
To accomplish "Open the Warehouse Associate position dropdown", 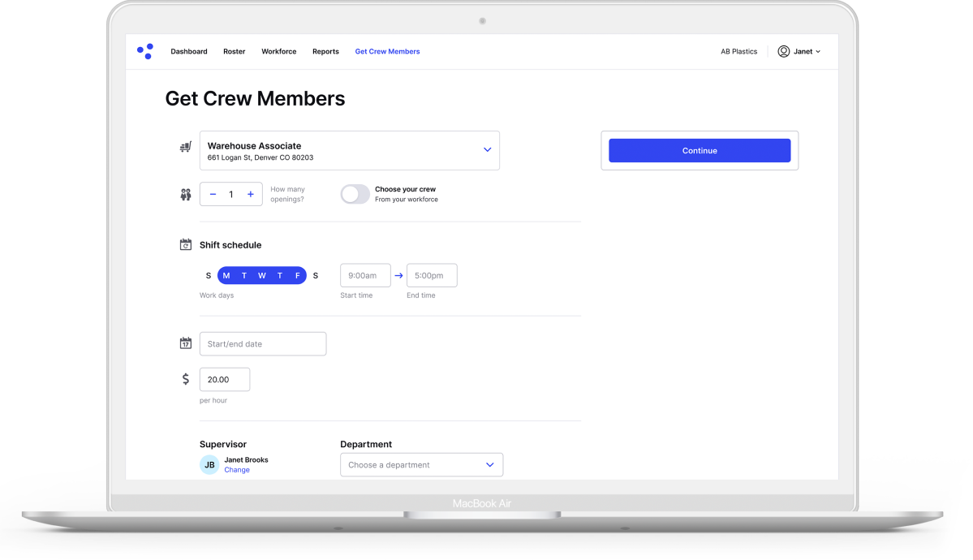I will tap(350, 150).
